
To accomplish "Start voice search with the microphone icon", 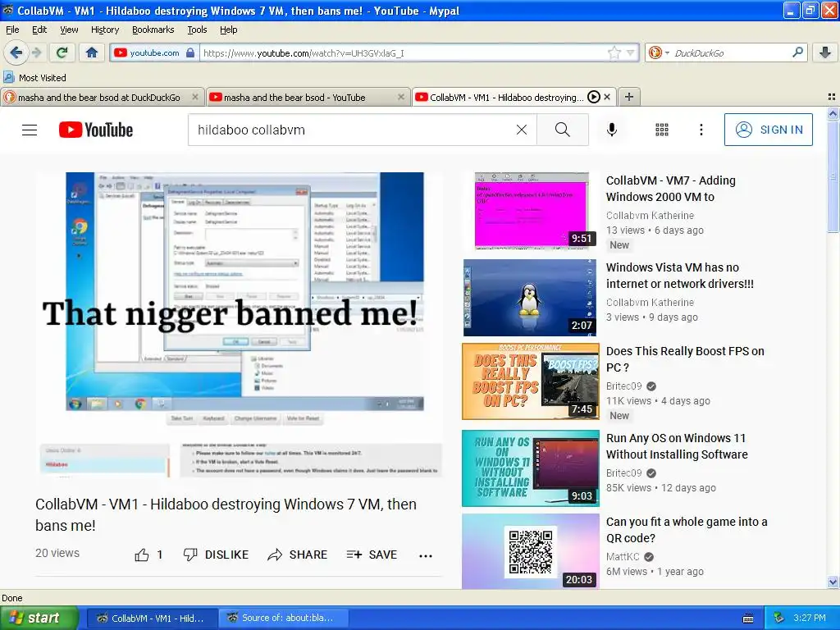I will (612, 130).
